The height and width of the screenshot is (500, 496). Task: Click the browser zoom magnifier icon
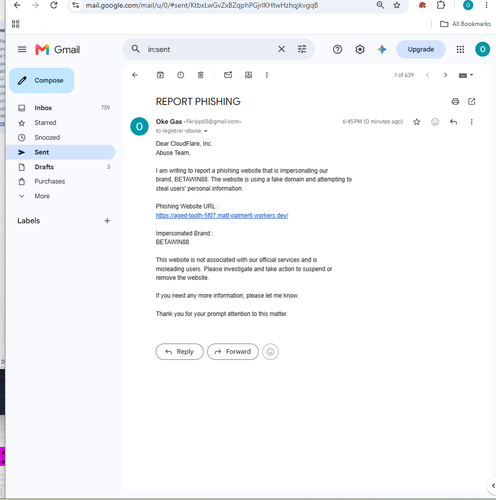pos(380,5)
